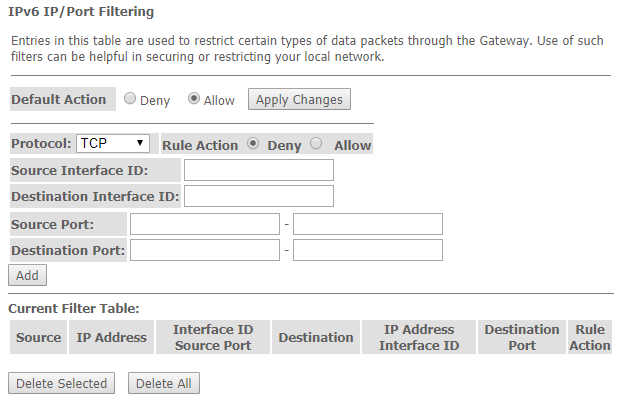Focus the Destination Port starting range field
The width and height of the screenshot is (620, 401).
pyautogui.click(x=205, y=250)
